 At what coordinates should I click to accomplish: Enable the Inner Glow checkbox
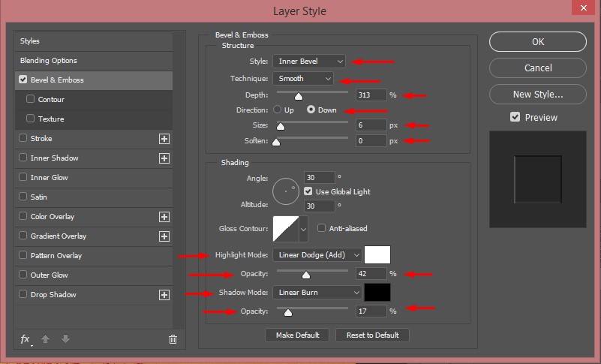[x=23, y=177]
